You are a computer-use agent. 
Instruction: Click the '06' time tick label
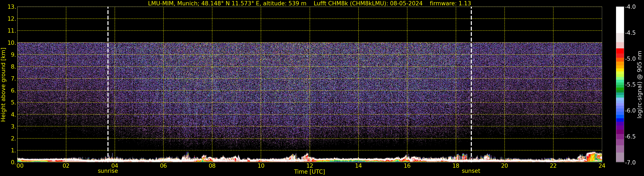163,166
